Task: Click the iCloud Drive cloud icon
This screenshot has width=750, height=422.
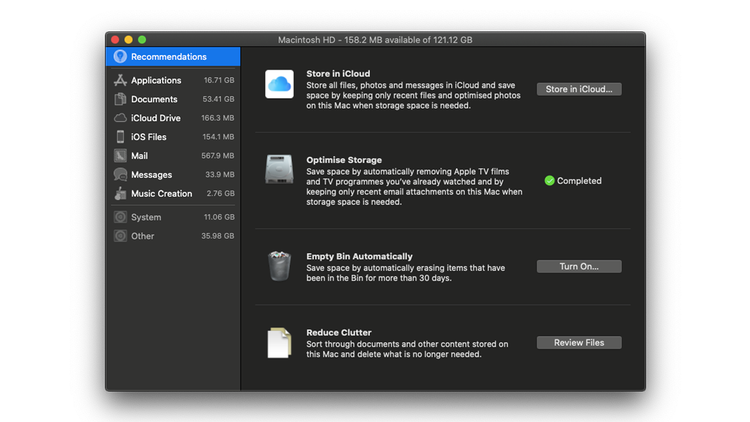Action: [120, 118]
